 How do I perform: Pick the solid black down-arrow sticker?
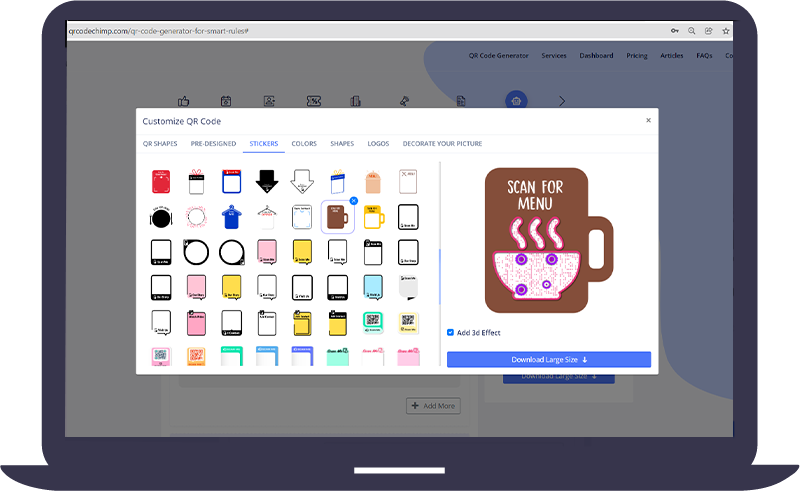click(267, 181)
